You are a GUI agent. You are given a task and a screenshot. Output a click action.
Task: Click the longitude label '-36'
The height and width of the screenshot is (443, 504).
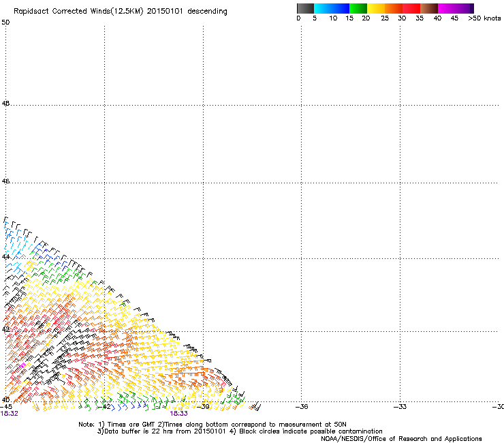click(x=302, y=407)
